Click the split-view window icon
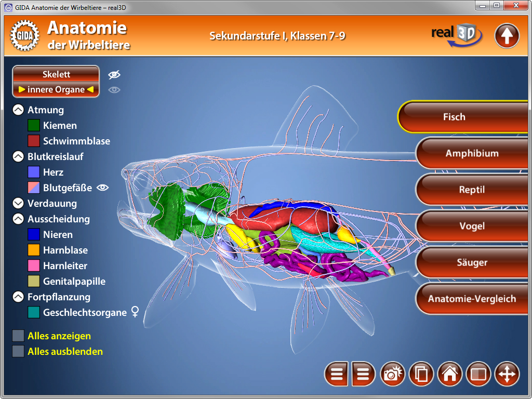 [x=478, y=374]
